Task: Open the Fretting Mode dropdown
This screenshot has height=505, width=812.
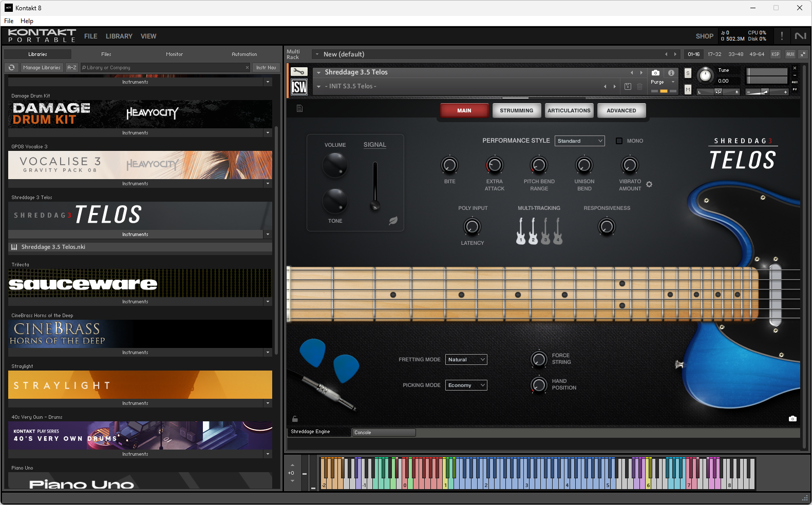Action: [466, 360]
